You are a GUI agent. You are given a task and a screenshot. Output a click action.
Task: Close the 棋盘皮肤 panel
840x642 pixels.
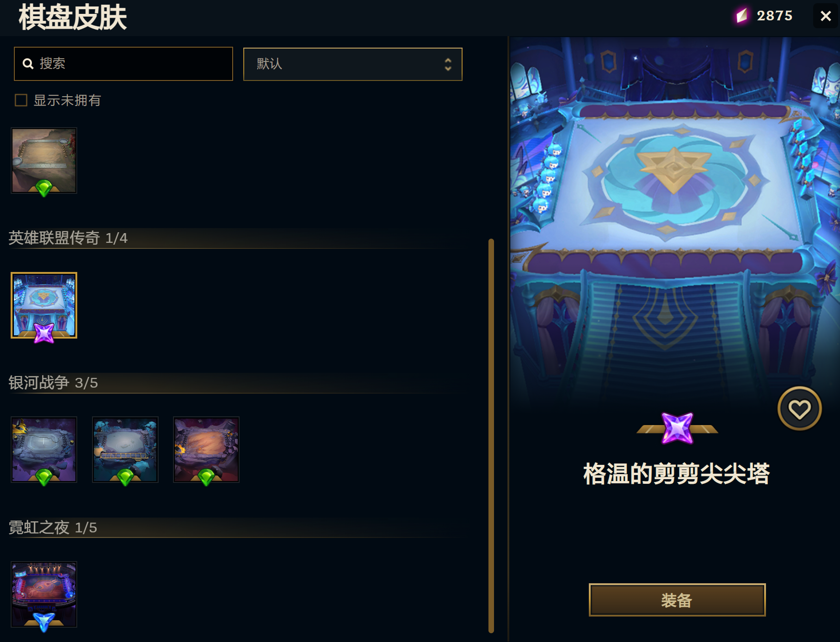[826, 16]
